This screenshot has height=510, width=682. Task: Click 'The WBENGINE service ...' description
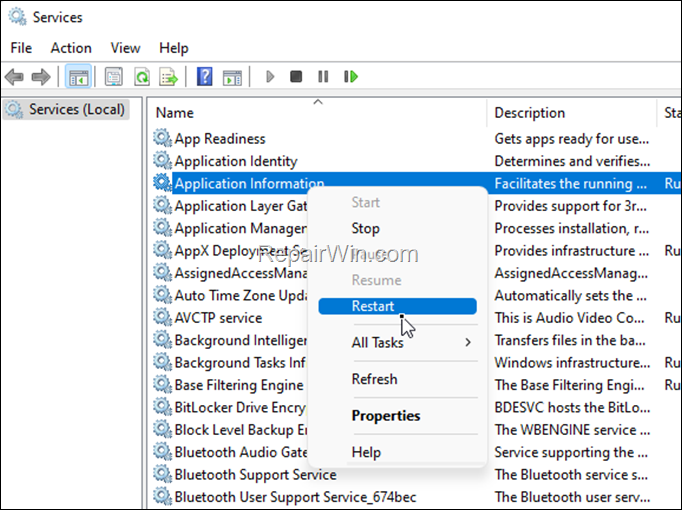coord(572,430)
